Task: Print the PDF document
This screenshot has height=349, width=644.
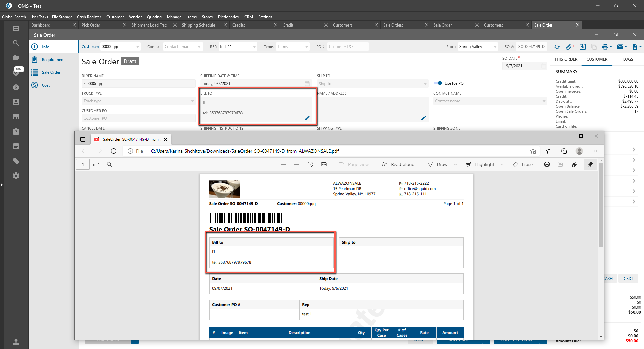Action: 547,164
